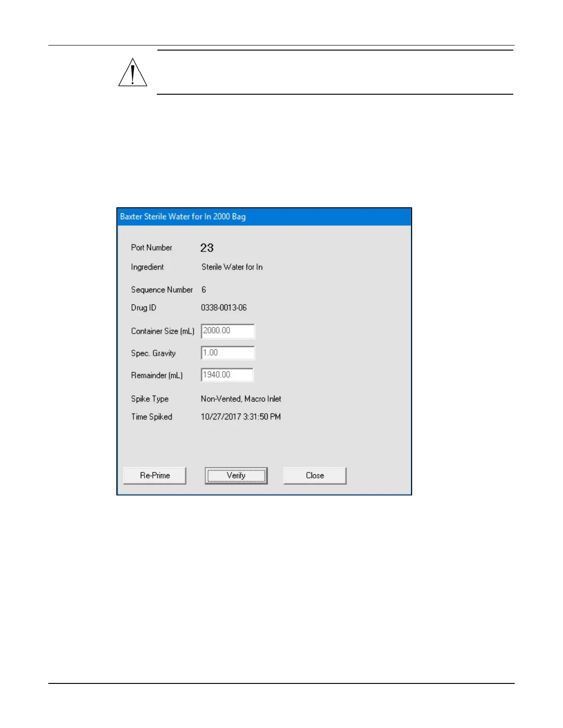This screenshot has height=728, width=563.
Task: Click the Spec. Gravity label
Action: (x=153, y=353)
